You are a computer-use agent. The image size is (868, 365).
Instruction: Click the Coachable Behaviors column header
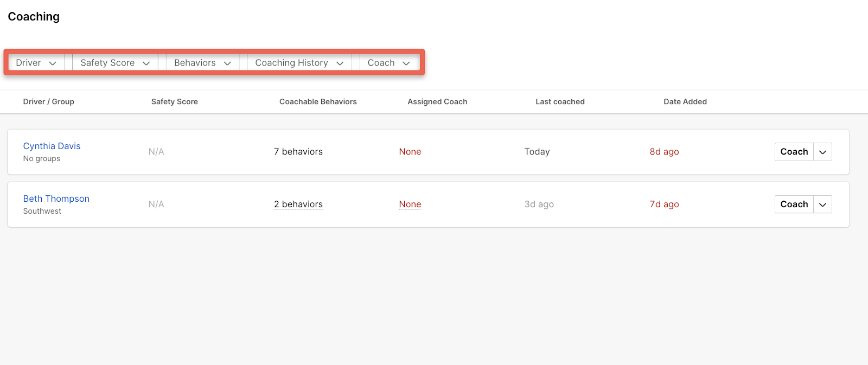(318, 101)
